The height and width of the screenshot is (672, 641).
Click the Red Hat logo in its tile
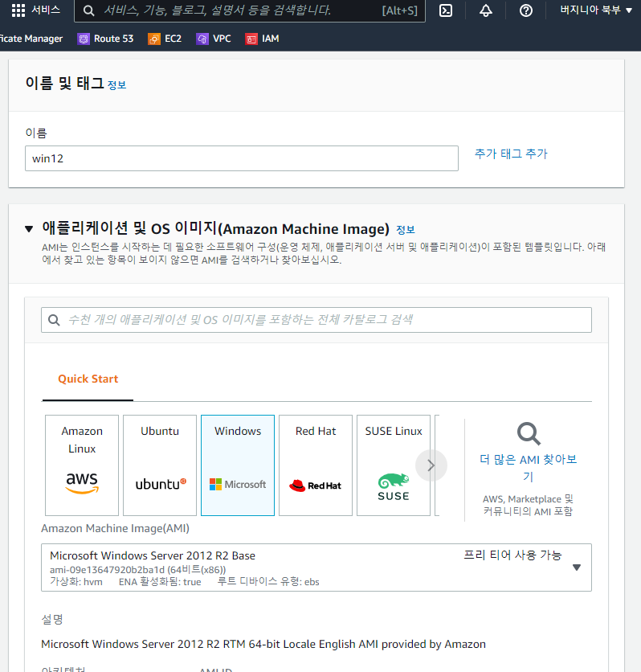[x=315, y=486]
